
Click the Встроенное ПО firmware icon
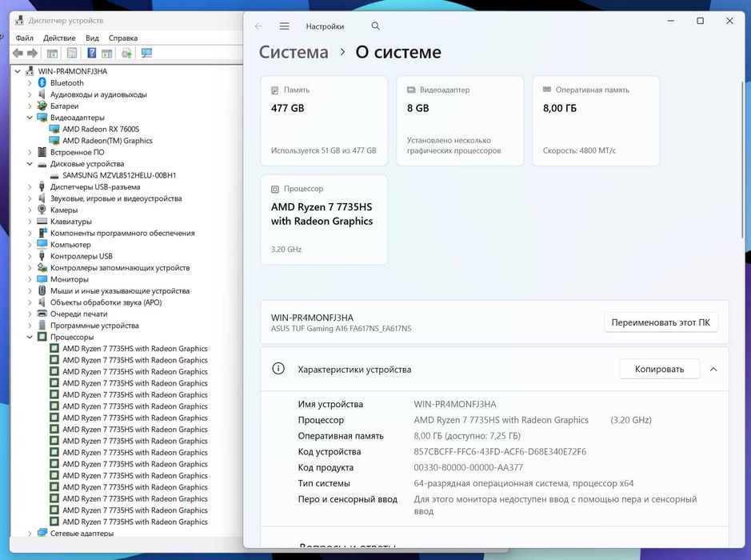[x=42, y=152]
